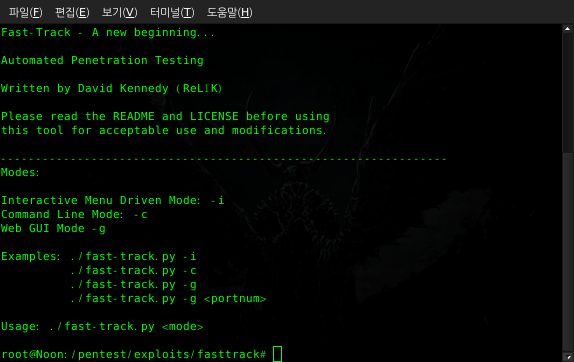Click the scrollbar up arrow

click(568, 29)
